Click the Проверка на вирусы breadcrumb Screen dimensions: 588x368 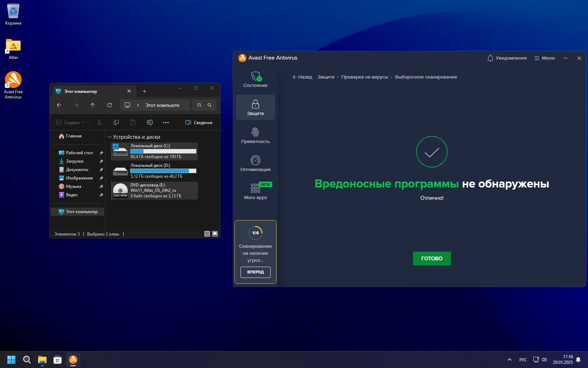[x=364, y=77]
